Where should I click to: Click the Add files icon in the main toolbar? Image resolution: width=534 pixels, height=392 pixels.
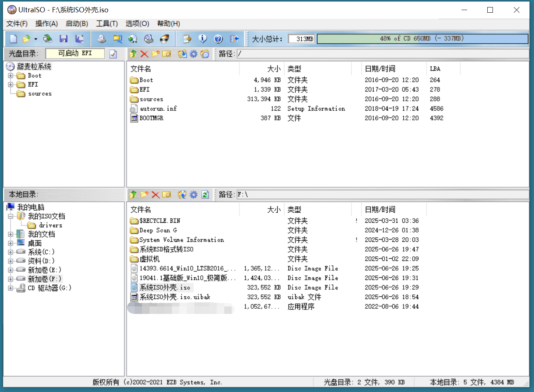tap(187, 39)
